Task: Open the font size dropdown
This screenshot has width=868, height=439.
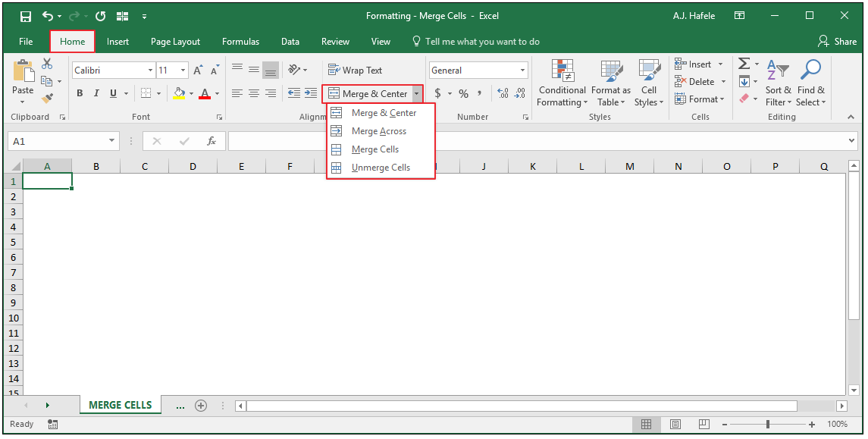Action: (x=183, y=71)
